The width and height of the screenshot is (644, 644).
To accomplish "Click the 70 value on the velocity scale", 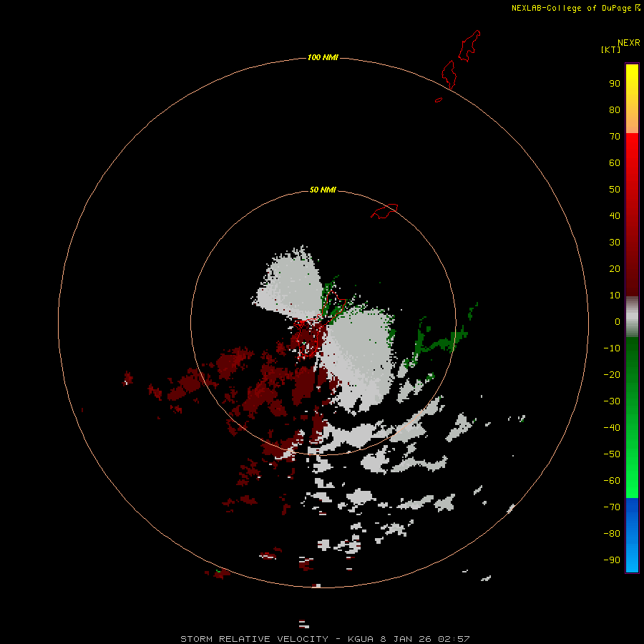I will coord(615,137).
